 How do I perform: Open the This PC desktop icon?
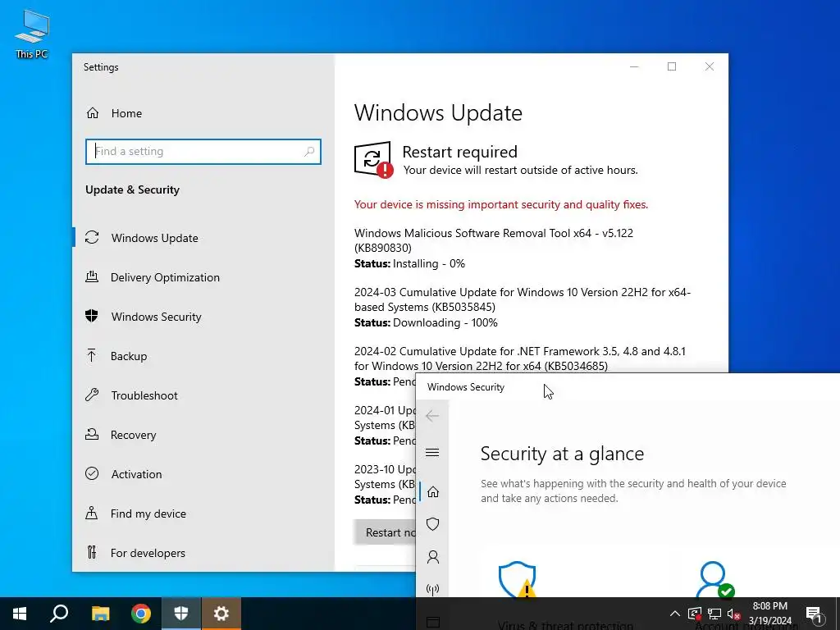[32, 34]
